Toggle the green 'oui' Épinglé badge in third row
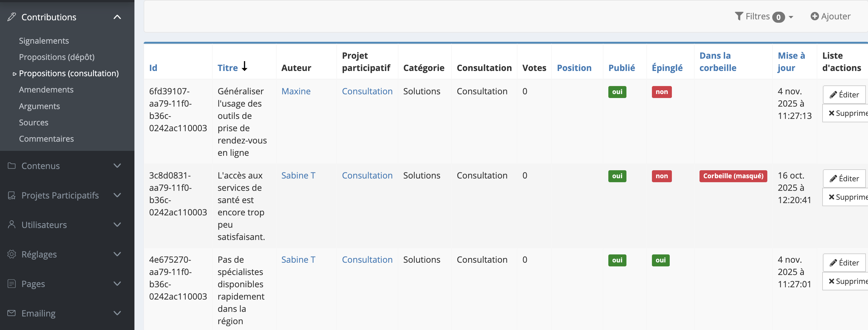 point(661,260)
